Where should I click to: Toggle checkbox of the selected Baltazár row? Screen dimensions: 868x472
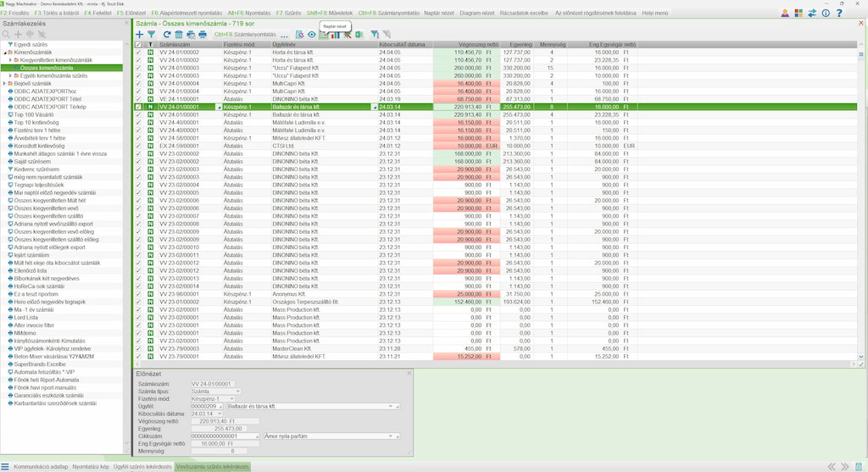pyautogui.click(x=139, y=108)
